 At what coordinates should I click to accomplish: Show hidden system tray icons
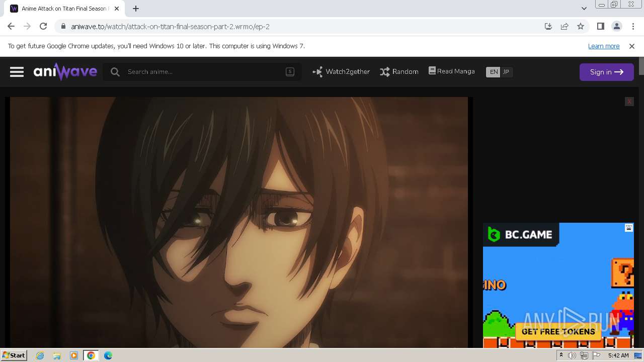click(x=561, y=355)
